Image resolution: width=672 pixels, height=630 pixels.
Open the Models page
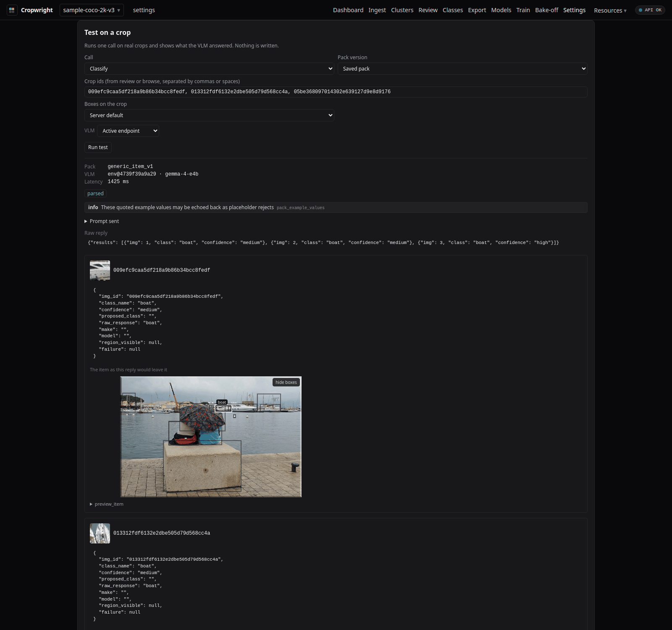click(501, 10)
